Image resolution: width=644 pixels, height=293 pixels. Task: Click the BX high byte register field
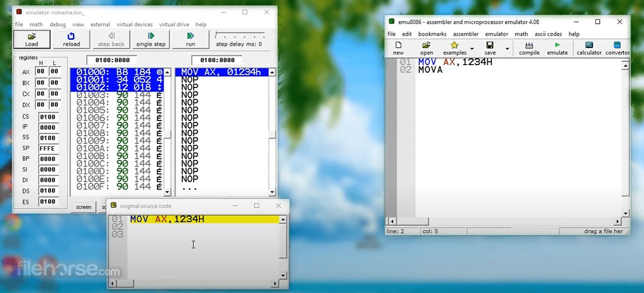coord(41,83)
